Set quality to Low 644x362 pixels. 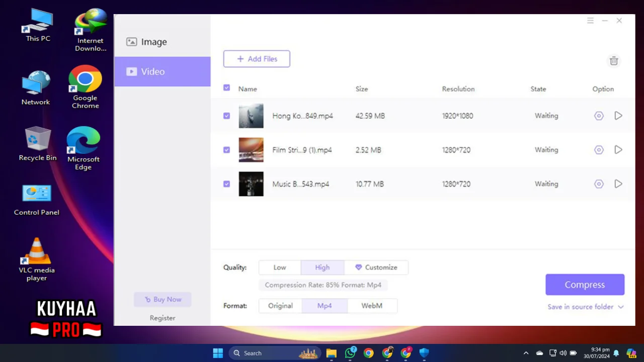280,267
